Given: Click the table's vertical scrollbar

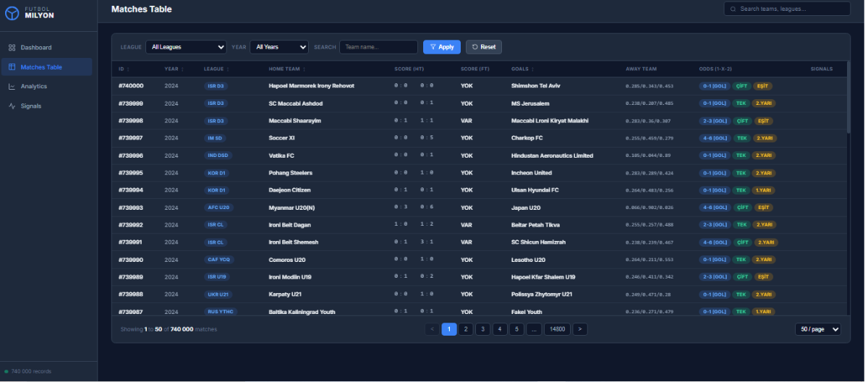Looking at the screenshot, I should [x=848, y=97].
